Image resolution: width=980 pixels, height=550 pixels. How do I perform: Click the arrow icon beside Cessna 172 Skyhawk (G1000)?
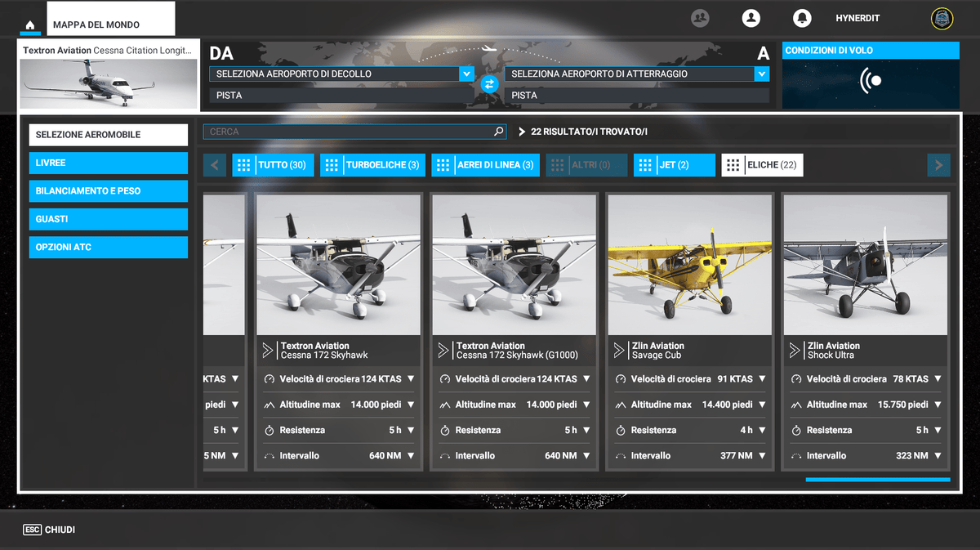click(x=443, y=351)
